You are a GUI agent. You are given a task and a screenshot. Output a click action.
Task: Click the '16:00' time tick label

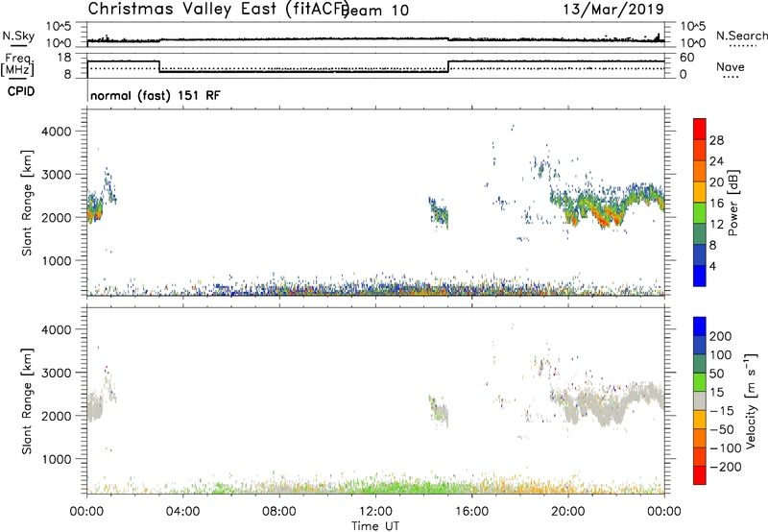pyautogui.click(x=471, y=512)
